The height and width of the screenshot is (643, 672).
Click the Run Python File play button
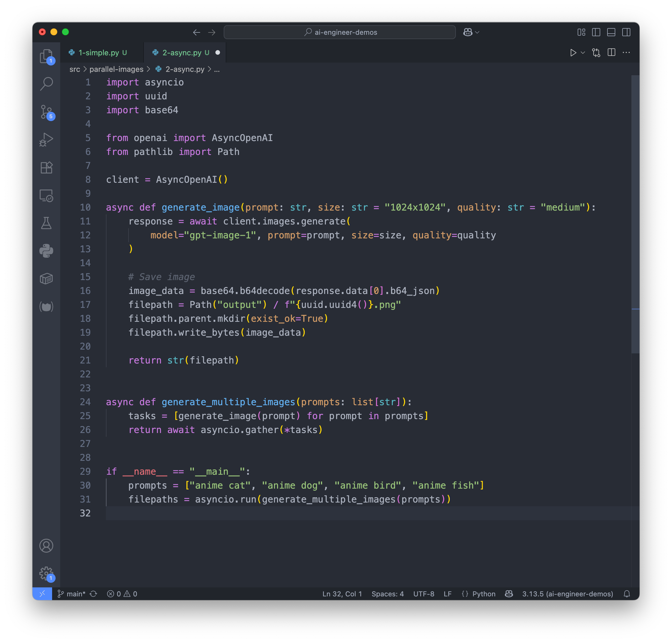point(573,52)
